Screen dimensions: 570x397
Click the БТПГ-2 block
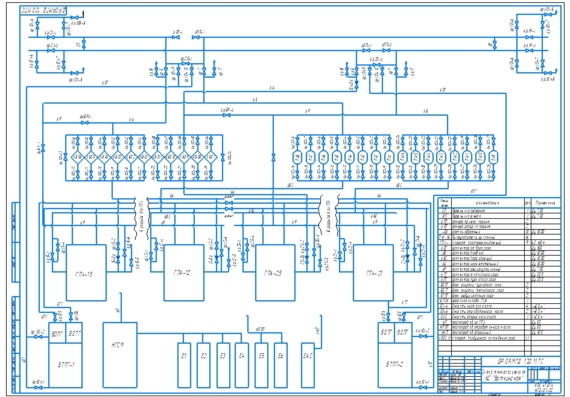[395, 365]
